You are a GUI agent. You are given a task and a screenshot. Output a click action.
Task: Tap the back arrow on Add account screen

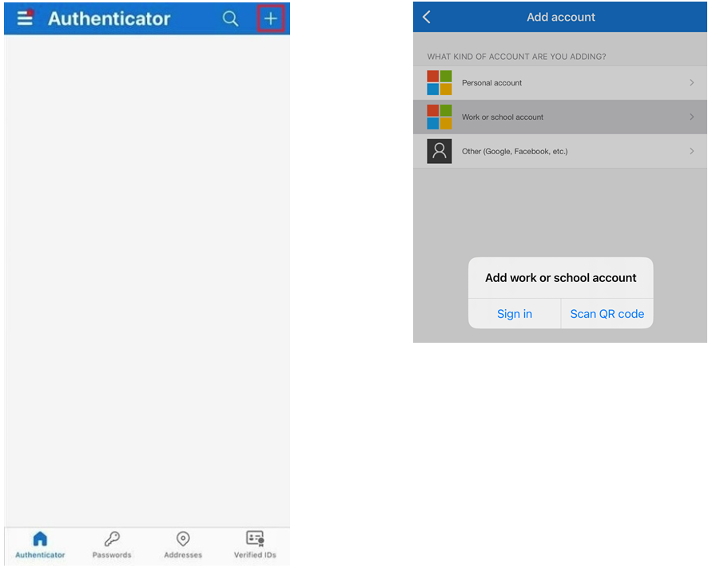click(427, 16)
